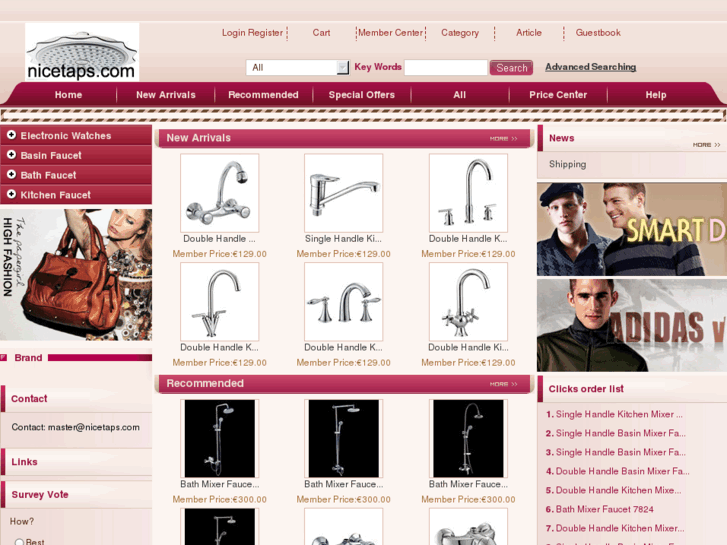
Task: Click the High Fashion handbag banner
Action: pos(76,275)
